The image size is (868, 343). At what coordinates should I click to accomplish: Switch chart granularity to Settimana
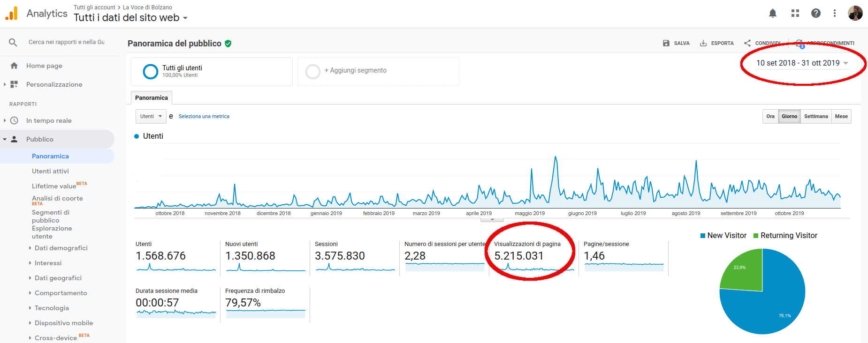815,116
